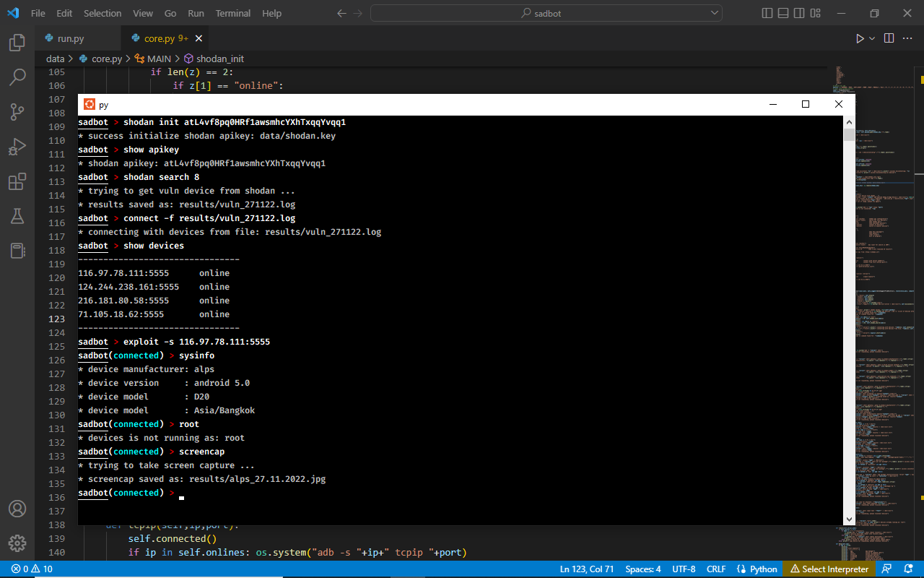Click self.connected() code on line 139

[x=173, y=539]
